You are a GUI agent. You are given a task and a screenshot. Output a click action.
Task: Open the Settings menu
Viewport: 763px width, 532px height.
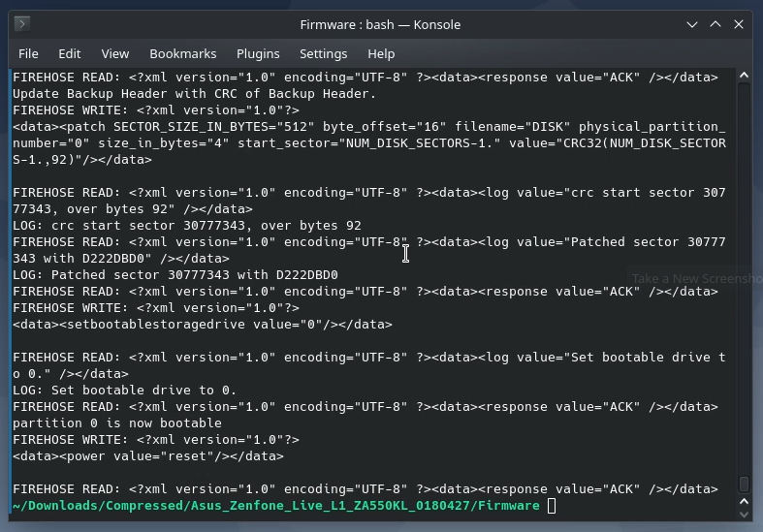[323, 54]
